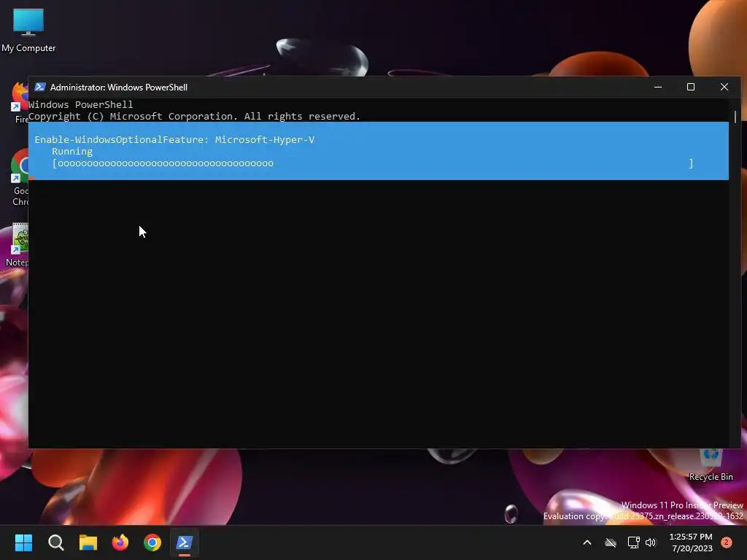The height and width of the screenshot is (560, 747).
Task: Click the PowerShell vertical scrollbar thumb
Action: coord(735,117)
